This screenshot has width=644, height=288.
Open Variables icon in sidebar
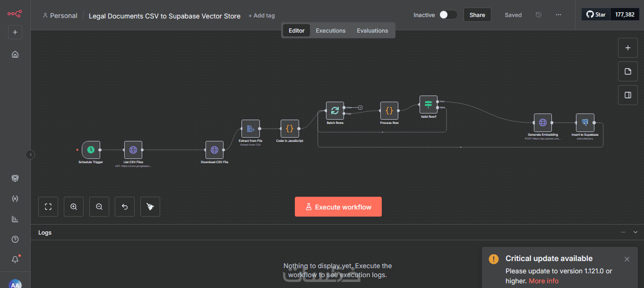click(x=15, y=199)
